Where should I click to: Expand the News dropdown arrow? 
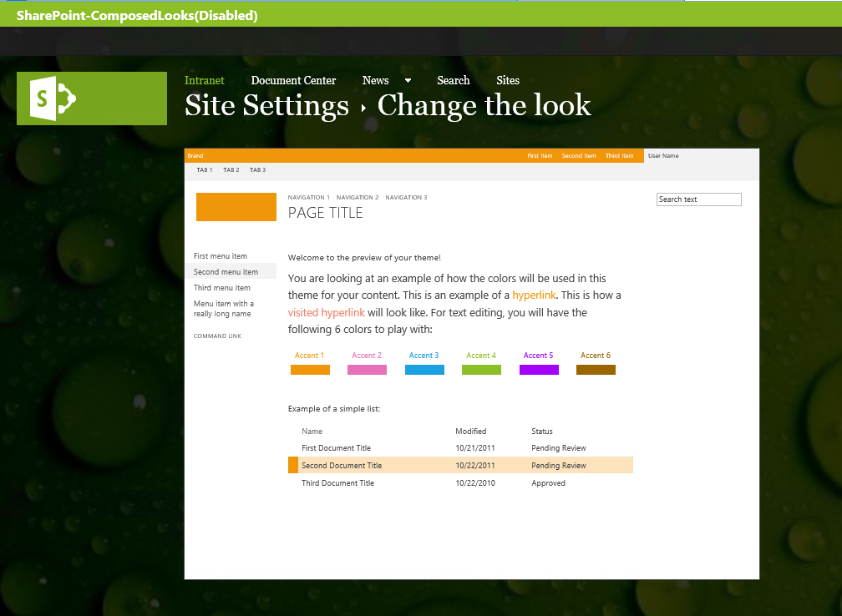click(408, 80)
